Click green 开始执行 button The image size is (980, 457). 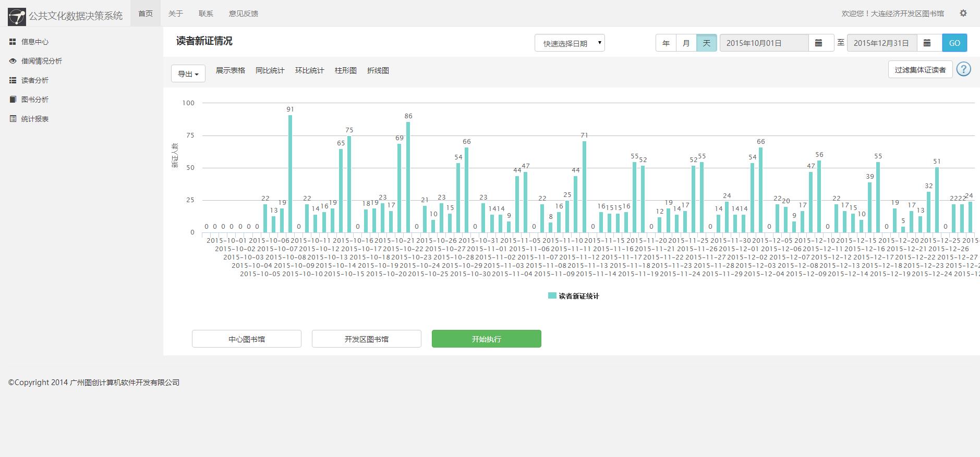click(x=487, y=339)
